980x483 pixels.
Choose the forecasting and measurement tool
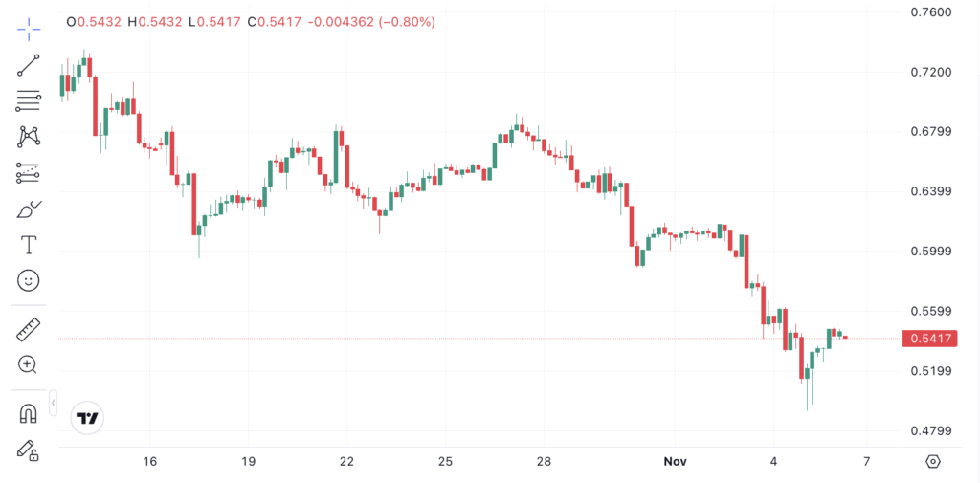29,173
